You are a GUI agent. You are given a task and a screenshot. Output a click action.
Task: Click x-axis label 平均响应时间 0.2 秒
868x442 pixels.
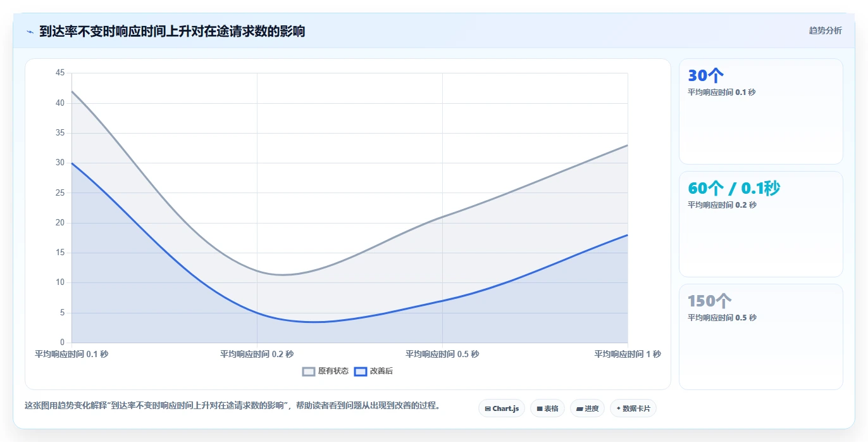[x=257, y=355]
